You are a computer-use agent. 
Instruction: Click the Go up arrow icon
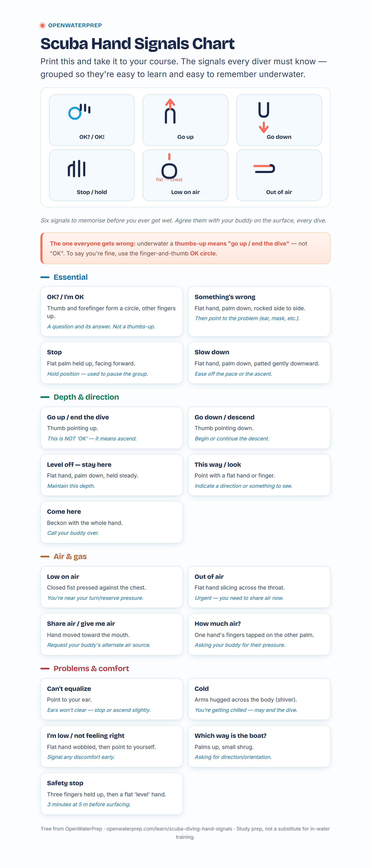pyautogui.click(x=170, y=111)
